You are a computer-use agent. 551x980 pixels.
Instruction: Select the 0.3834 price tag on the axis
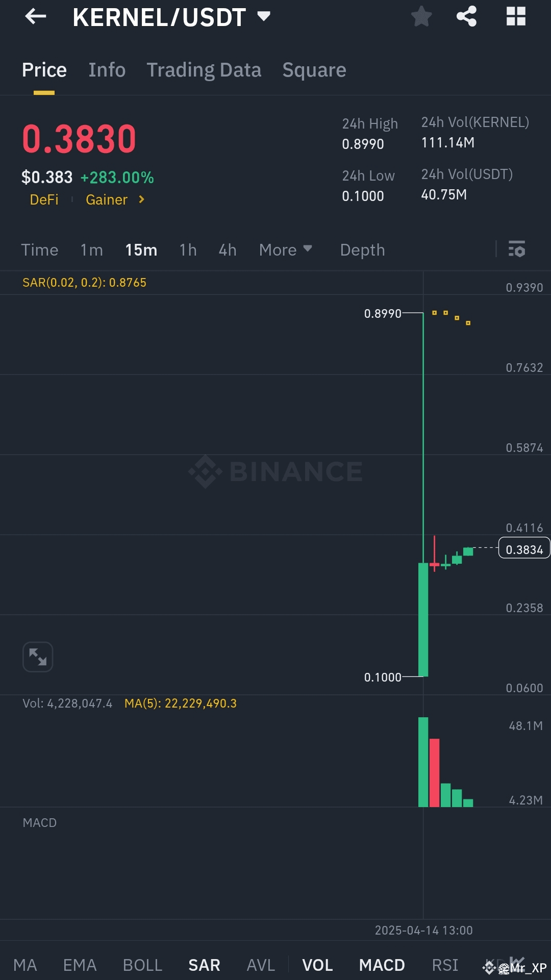[x=524, y=548]
